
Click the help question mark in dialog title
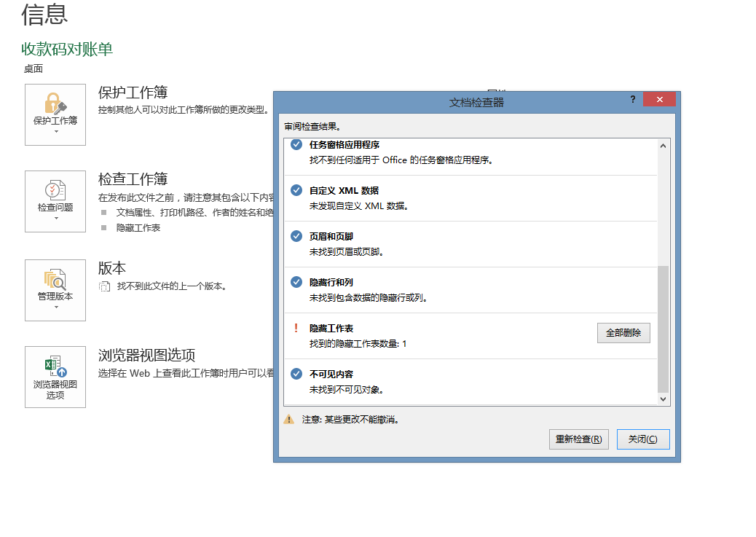click(632, 99)
